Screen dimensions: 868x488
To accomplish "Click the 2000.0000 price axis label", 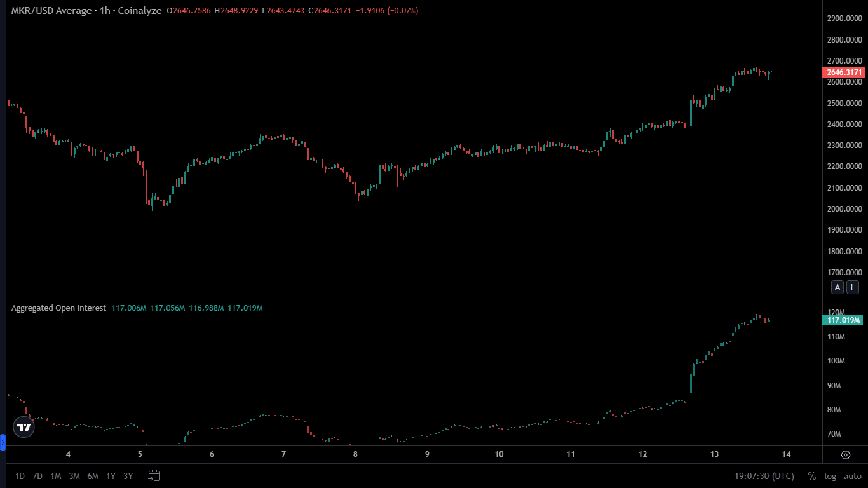I will (x=844, y=209).
